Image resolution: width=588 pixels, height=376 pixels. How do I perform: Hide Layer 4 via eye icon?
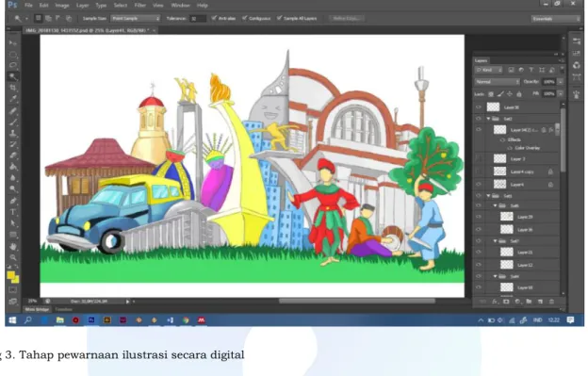(479, 185)
